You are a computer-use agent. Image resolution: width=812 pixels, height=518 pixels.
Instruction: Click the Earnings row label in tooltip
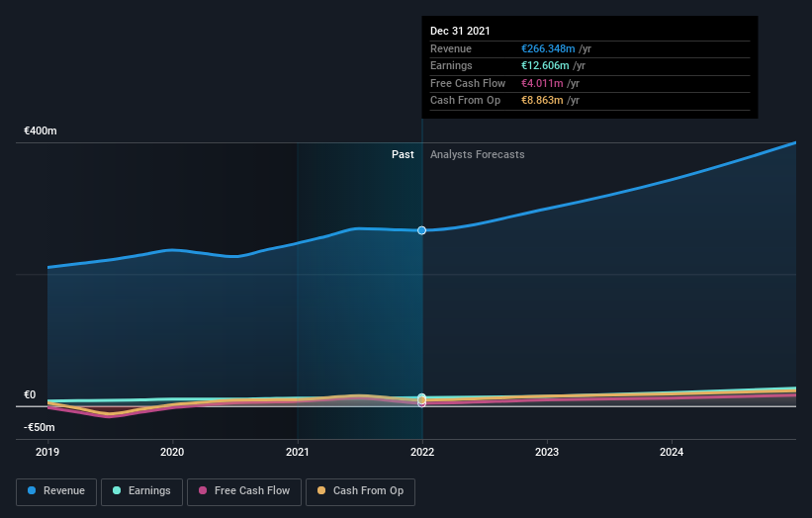point(451,65)
